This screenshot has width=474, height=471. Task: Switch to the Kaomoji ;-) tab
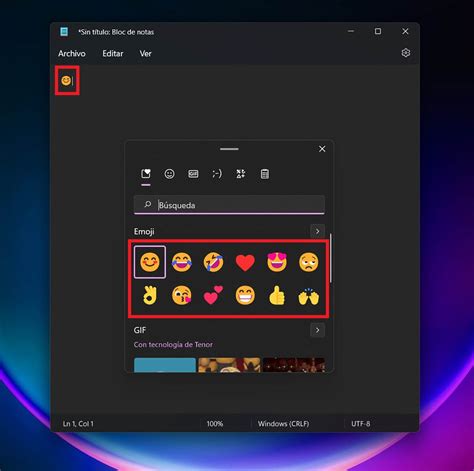click(217, 174)
